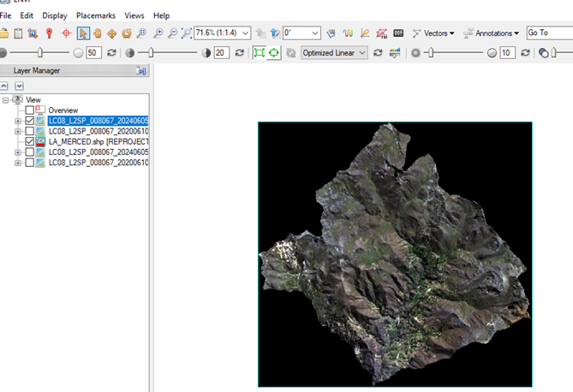Click the contrast slider handle

pos(151,53)
